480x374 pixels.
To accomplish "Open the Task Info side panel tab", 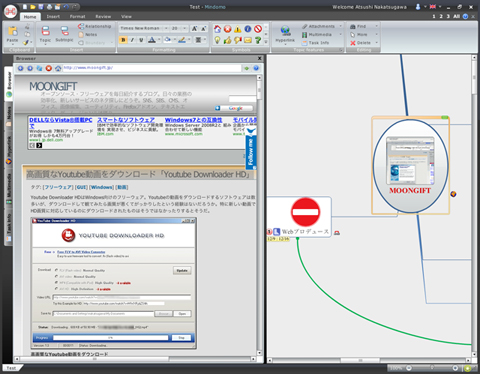I will (x=9, y=227).
